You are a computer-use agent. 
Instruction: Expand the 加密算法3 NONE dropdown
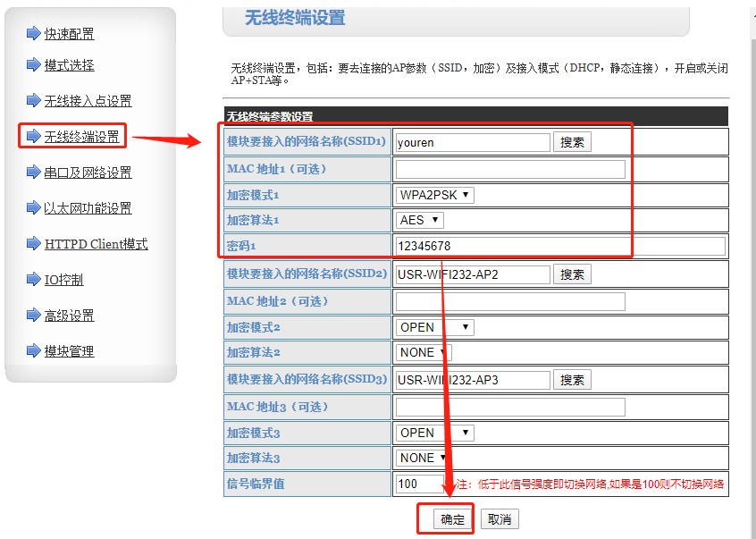click(423, 458)
